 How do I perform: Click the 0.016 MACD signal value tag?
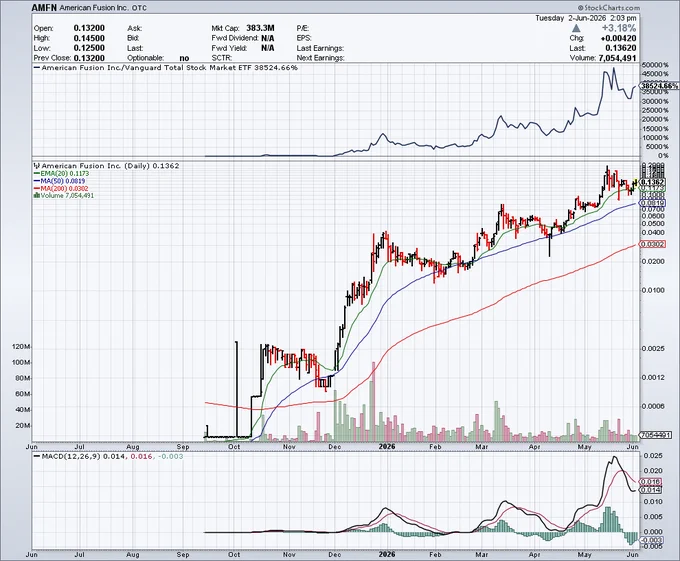coord(651,482)
